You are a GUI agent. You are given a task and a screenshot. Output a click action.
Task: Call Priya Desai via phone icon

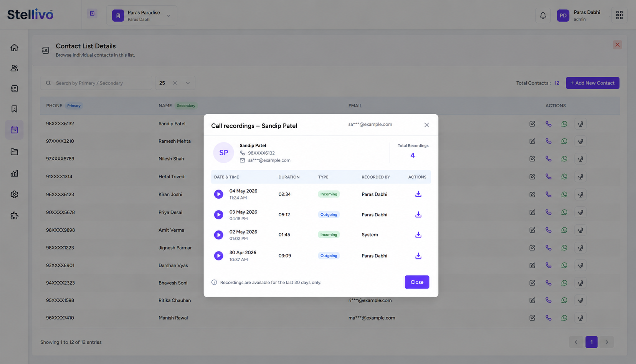point(548,212)
